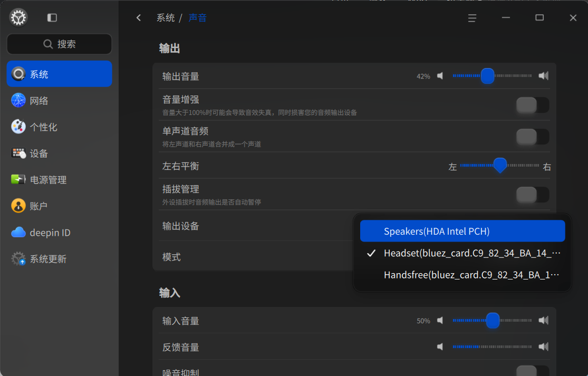Click the 输入音量 slider handle
Screen dimensions: 588x376
coord(493,321)
